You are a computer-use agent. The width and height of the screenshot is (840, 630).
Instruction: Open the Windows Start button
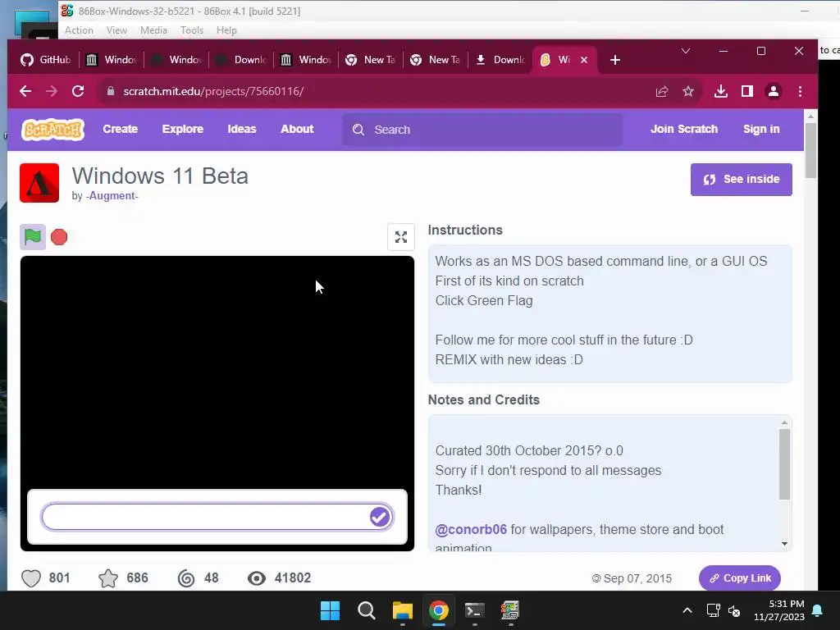[330, 610]
